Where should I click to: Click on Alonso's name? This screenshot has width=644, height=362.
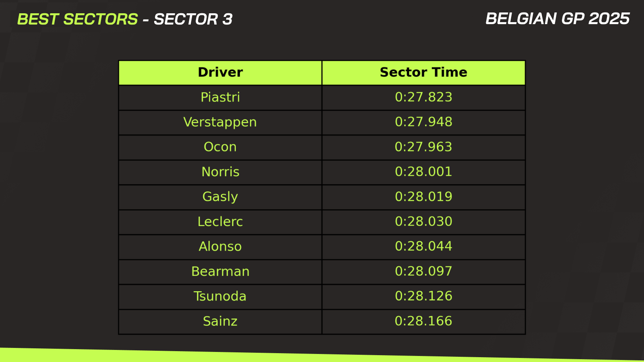pos(220,247)
